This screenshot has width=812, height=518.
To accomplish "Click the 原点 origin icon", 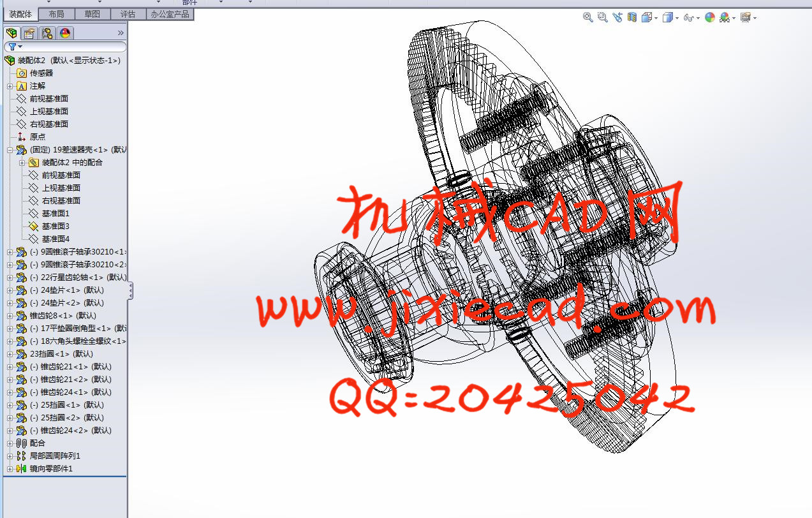I will [x=22, y=137].
